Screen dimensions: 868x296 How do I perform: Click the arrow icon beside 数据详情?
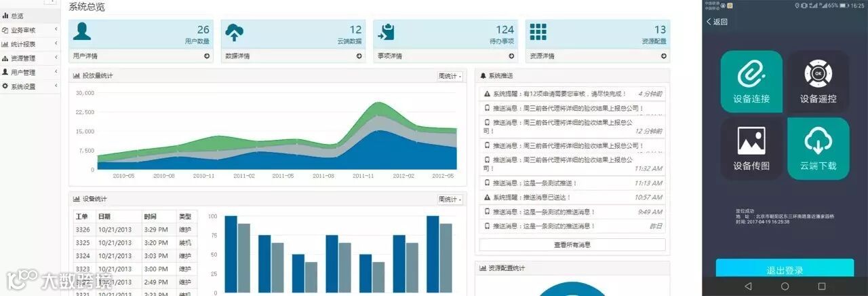click(359, 56)
